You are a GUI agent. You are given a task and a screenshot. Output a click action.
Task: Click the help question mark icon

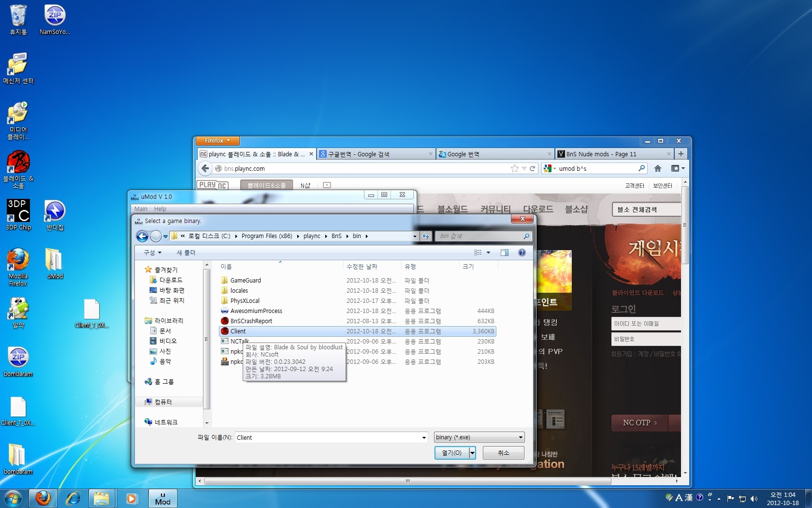[x=522, y=253]
